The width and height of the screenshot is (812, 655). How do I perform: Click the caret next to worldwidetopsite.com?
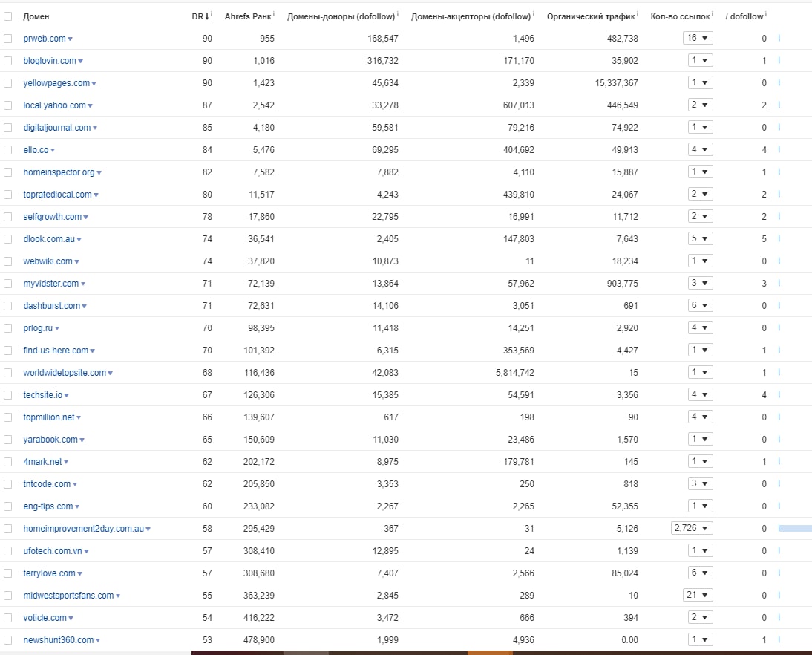point(111,373)
